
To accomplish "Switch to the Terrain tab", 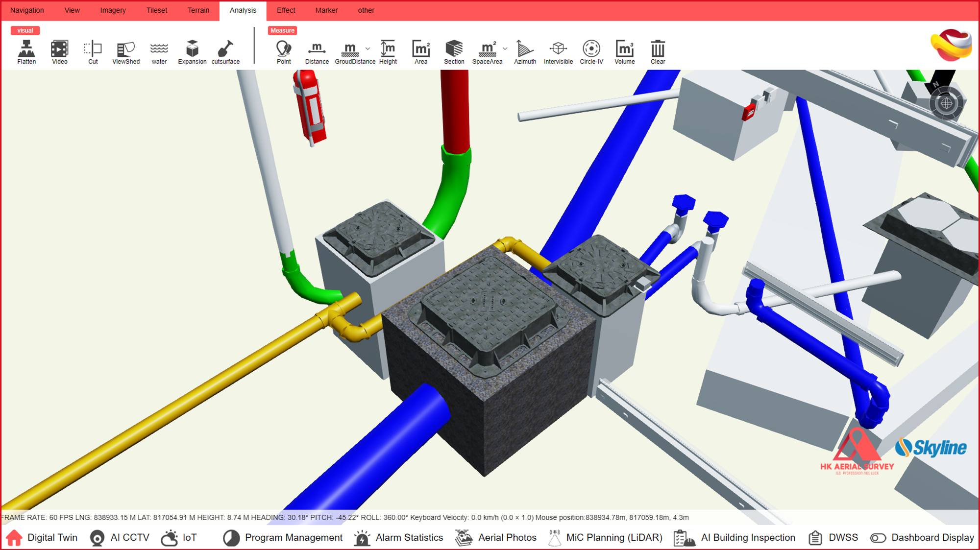I will [x=198, y=10].
